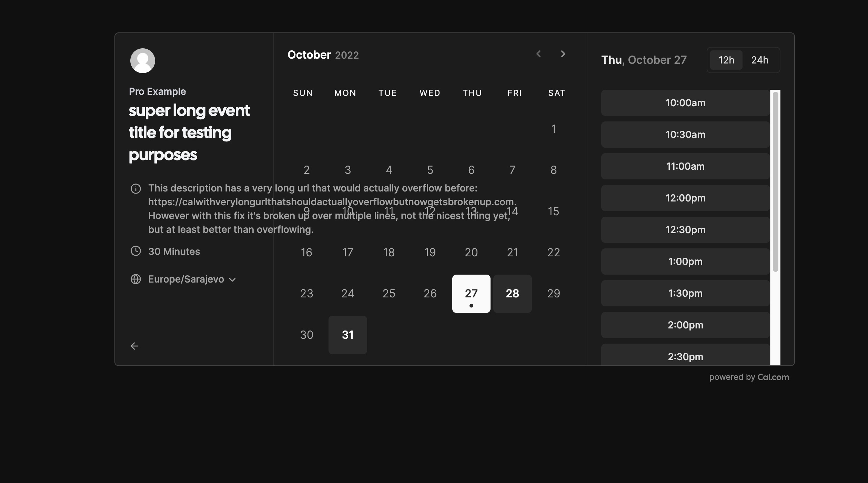This screenshot has height=483, width=868.
Task: Pick the selected date October 27
Action: pyautogui.click(x=471, y=294)
